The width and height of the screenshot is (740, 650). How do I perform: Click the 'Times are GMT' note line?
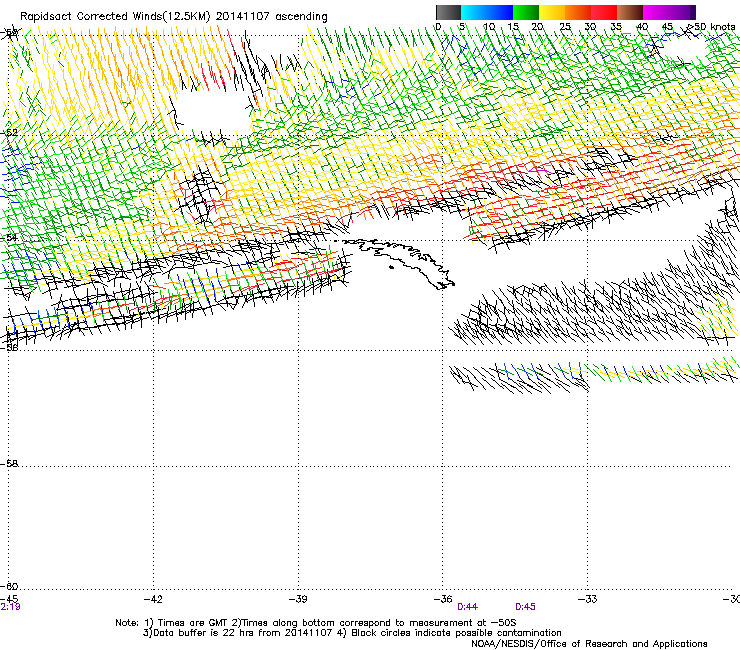316,623
